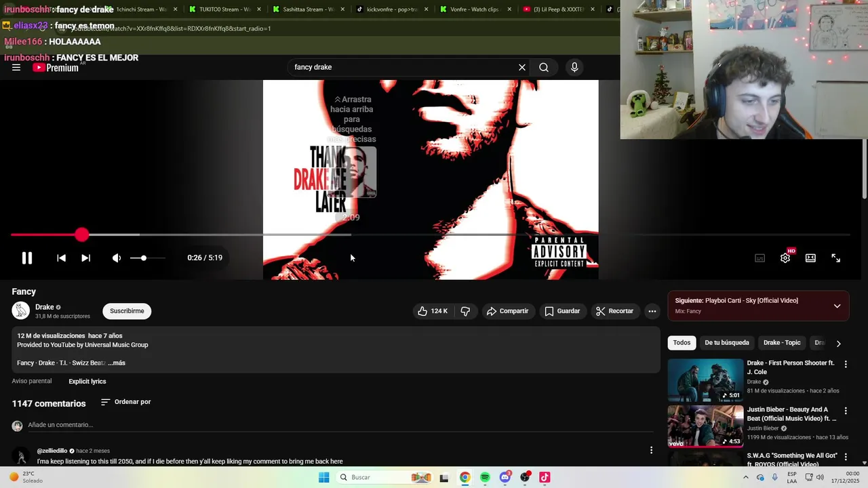Click the 'Añade un comentario' field

(339, 425)
